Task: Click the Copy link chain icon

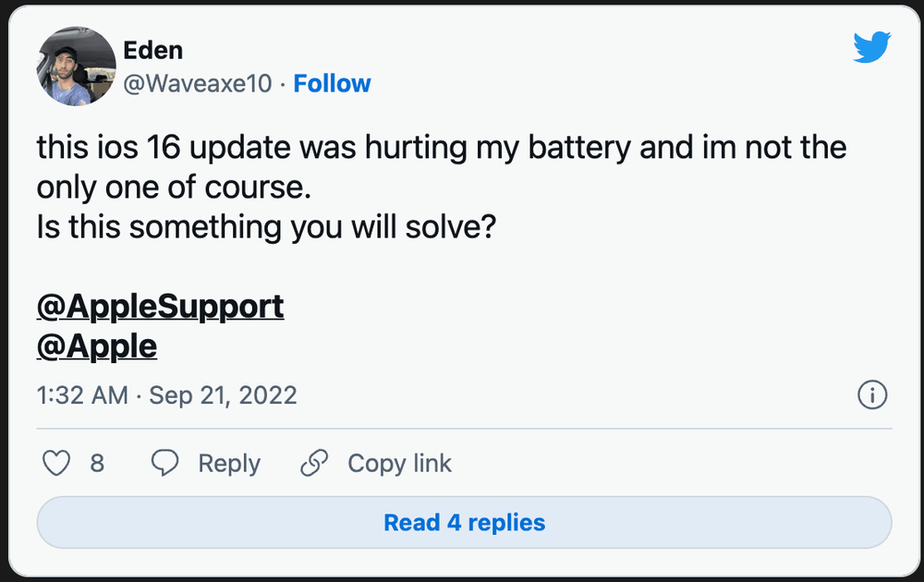Action: click(315, 463)
